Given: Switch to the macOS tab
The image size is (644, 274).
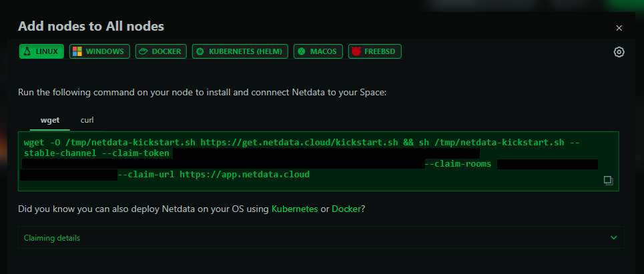Looking at the screenshot, I should click(x=318, y=52).
